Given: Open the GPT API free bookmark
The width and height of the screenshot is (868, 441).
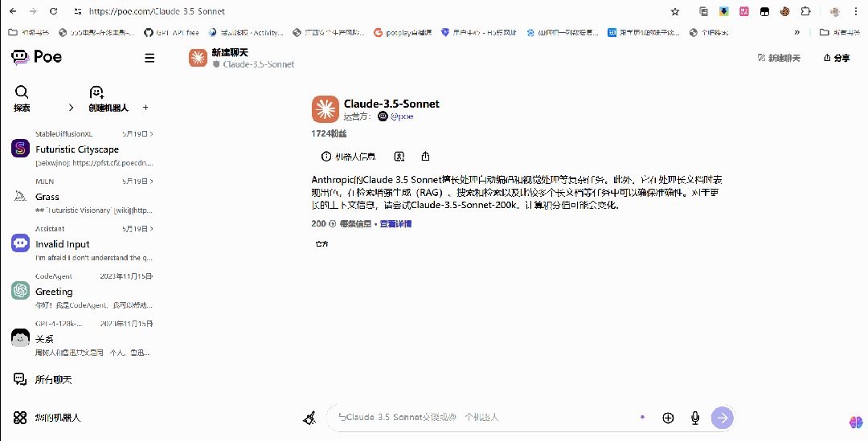Looking at the screenshot, I should (171, 33).
